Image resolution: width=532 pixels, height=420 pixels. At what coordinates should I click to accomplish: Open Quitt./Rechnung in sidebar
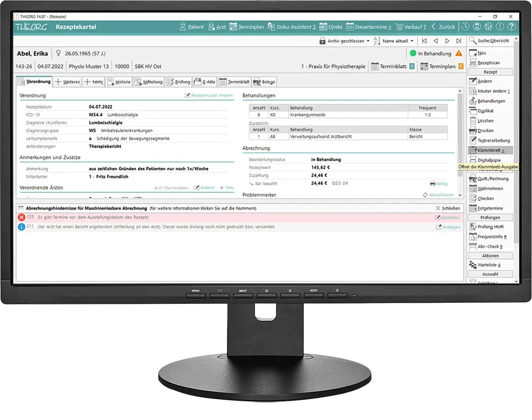tap(493, 179)
